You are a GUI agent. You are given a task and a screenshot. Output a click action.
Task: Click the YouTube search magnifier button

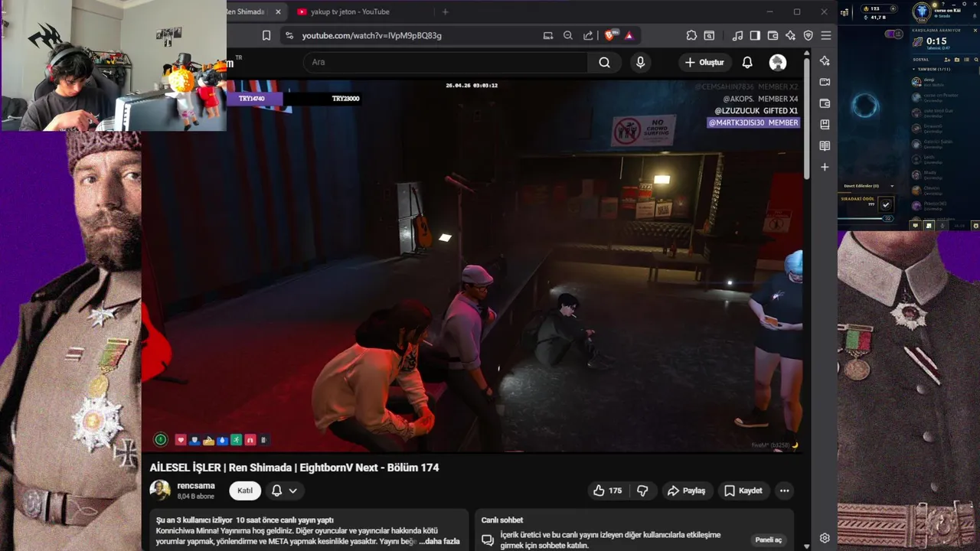pyautogui.click(x=605, y=63)
